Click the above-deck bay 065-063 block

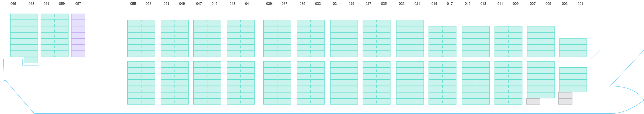[24, 35]
